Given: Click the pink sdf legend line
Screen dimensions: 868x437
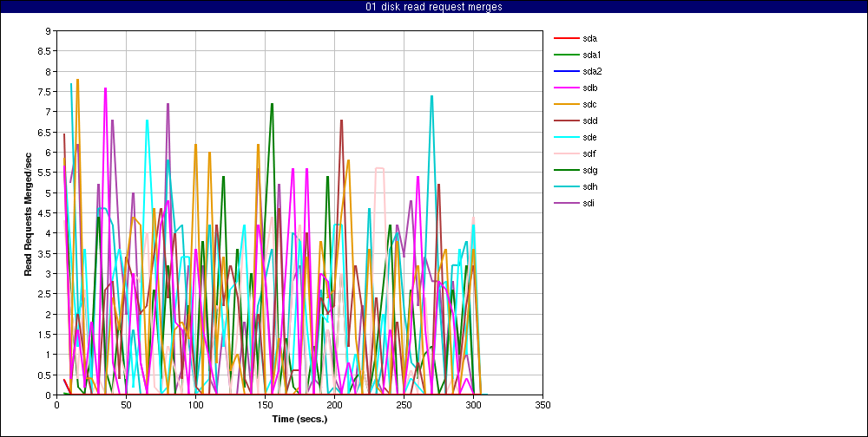Looking at the screenshot, I should tap(565, 153).
